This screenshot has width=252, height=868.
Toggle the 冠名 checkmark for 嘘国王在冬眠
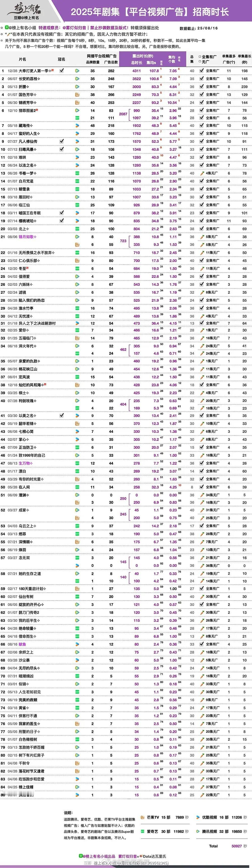click(61, 213)
